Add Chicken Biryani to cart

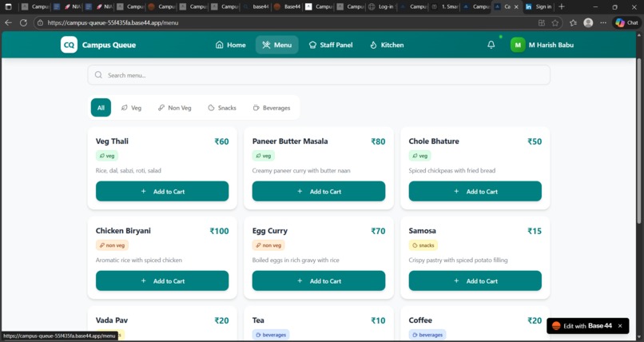point(162,280)
